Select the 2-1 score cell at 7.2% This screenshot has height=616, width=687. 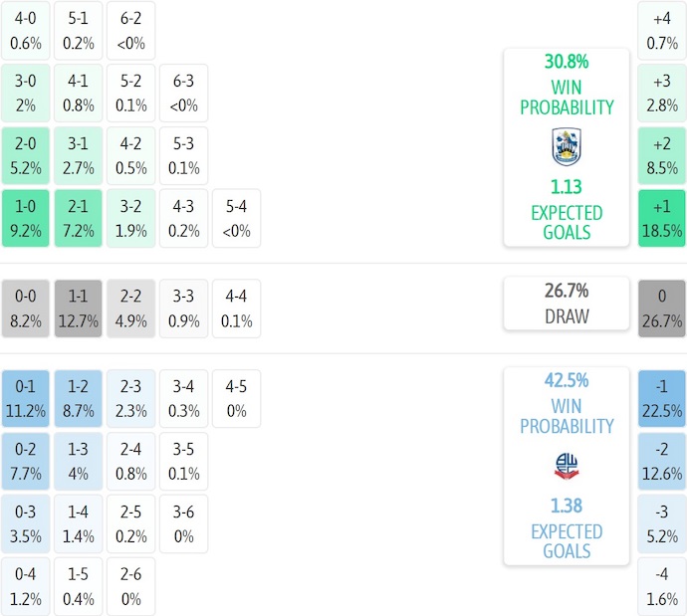79,219
